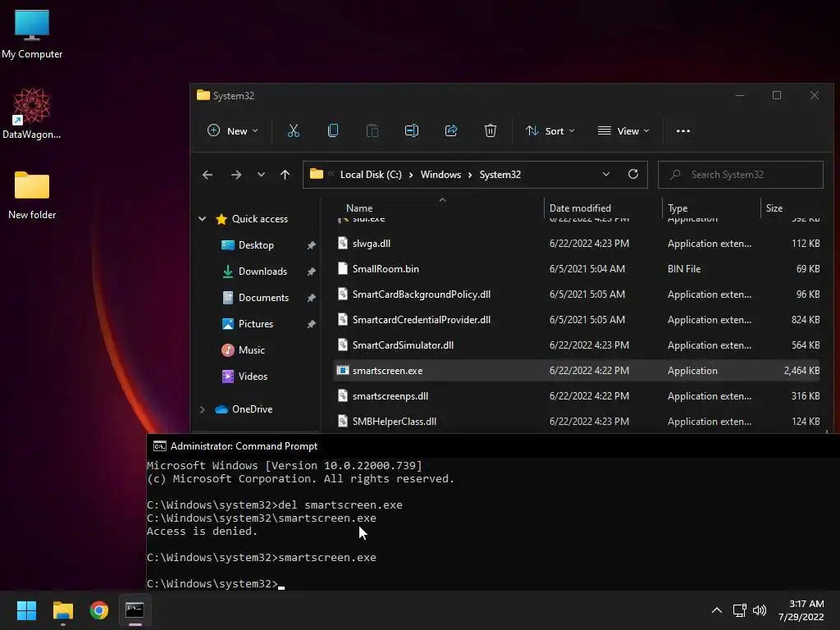Click the pin icon beside Downloads

pyautogui.click(x=311, y=272)
